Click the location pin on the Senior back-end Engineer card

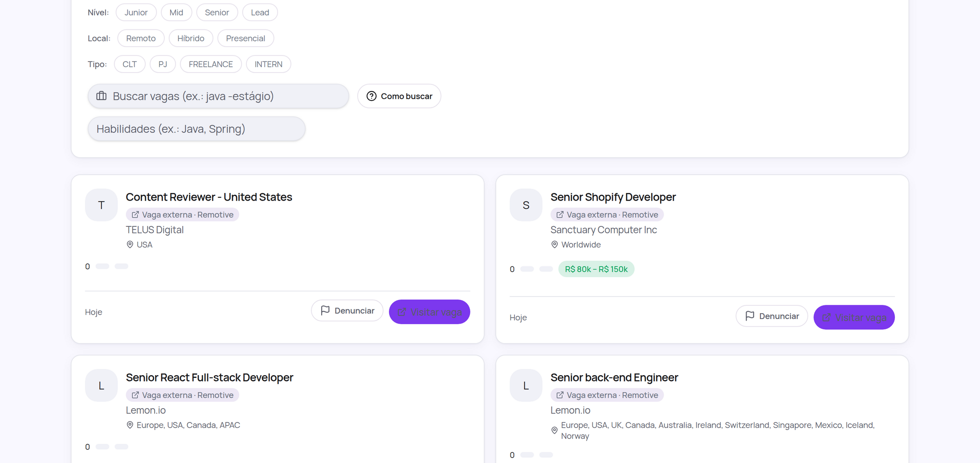tap(555, 430)
